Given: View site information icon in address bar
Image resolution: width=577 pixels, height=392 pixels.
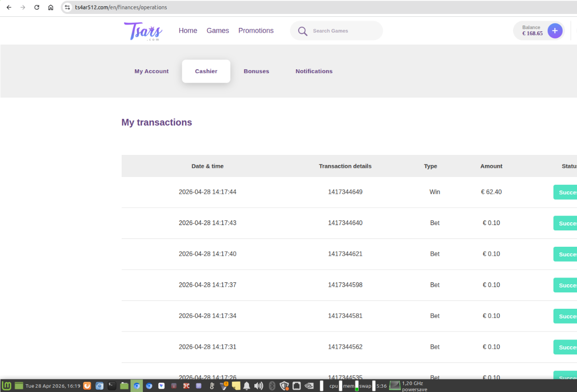Looking at the screenshot, I should pos(68,8).
